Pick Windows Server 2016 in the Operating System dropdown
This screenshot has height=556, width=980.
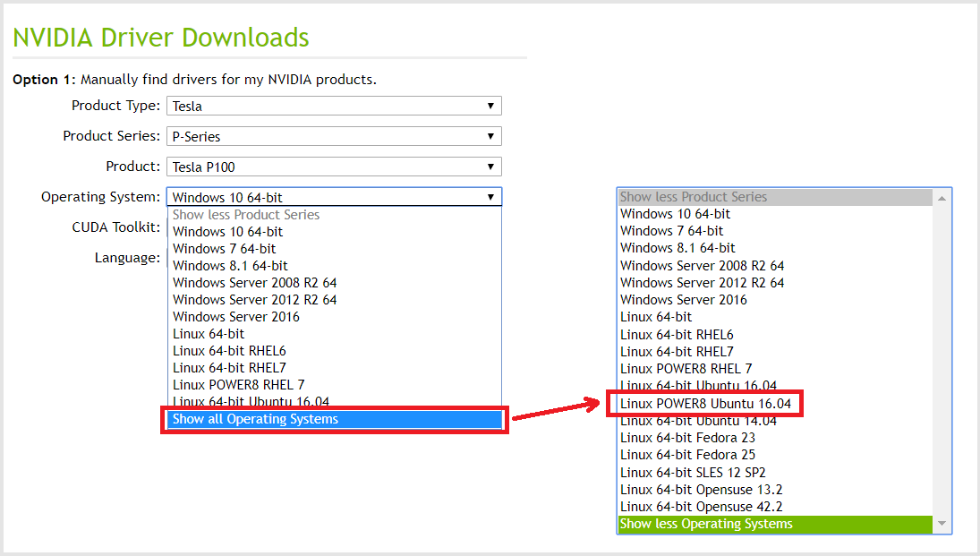pos(335,316)
